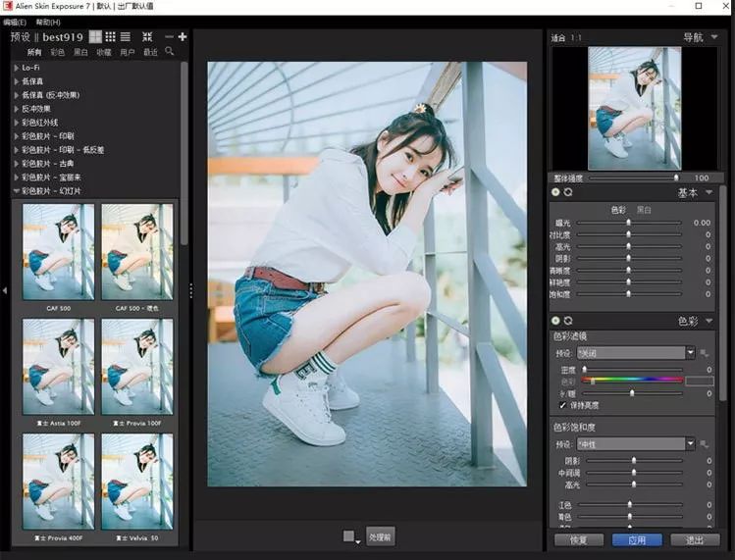
Task: Uncheck the 保持亮度 checkbox
Action: (x=562, y=405)
